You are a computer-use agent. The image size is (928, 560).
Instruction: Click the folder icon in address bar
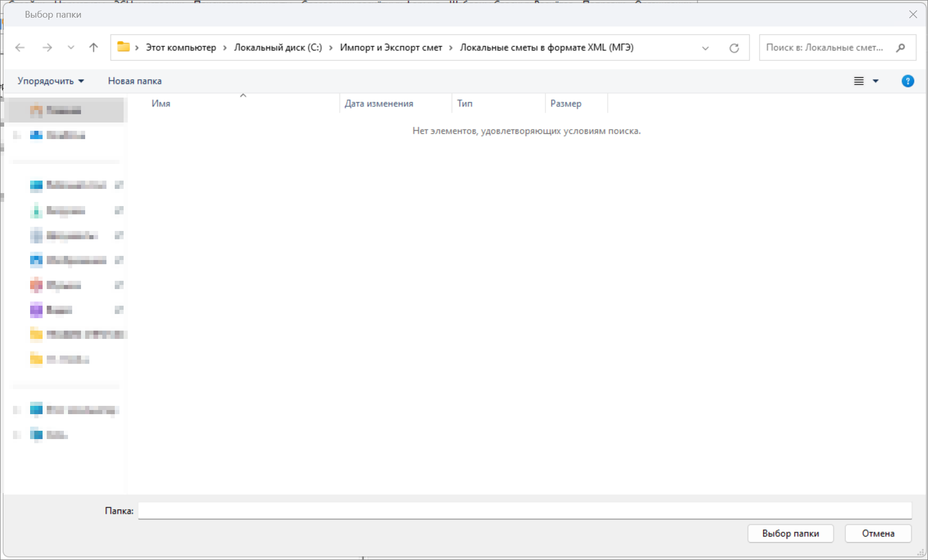(123, 47)
